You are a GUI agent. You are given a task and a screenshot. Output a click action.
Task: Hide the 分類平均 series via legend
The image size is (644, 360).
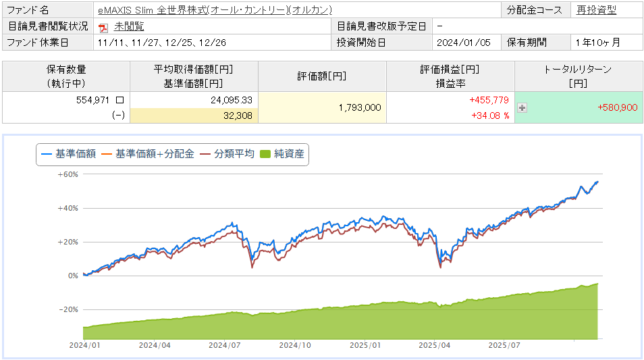227,154
